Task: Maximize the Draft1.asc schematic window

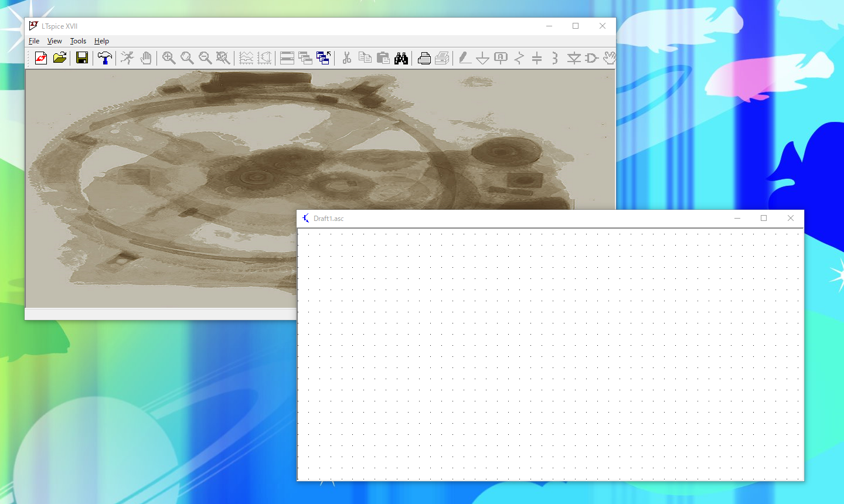Action: [764, 218]
